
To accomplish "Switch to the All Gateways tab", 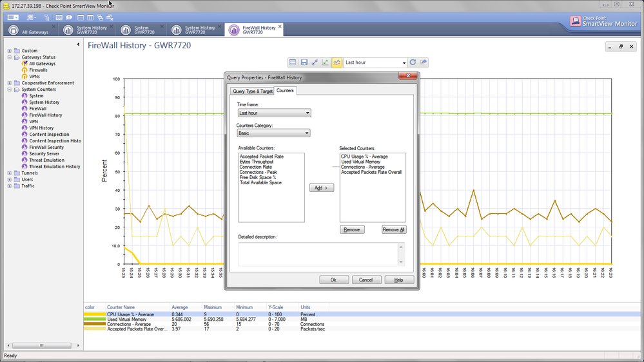I will click(x=31, y=30).
